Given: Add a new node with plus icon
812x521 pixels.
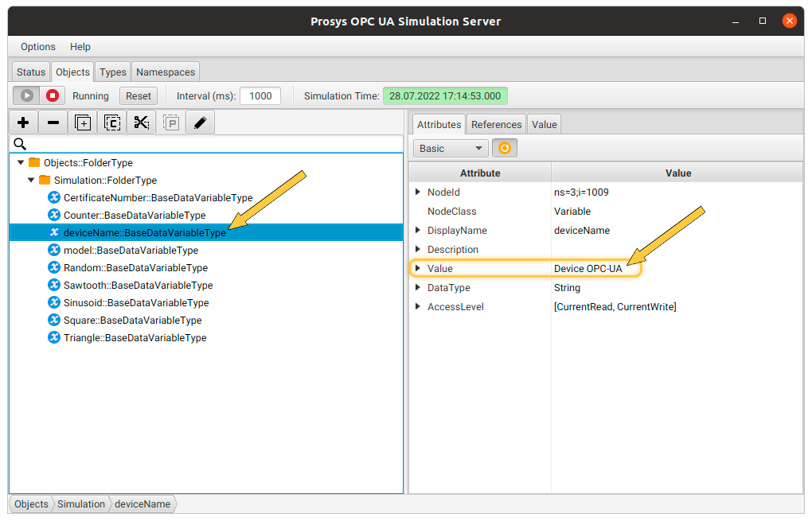Looking at the screenshot, I should [x=23, y=122].
